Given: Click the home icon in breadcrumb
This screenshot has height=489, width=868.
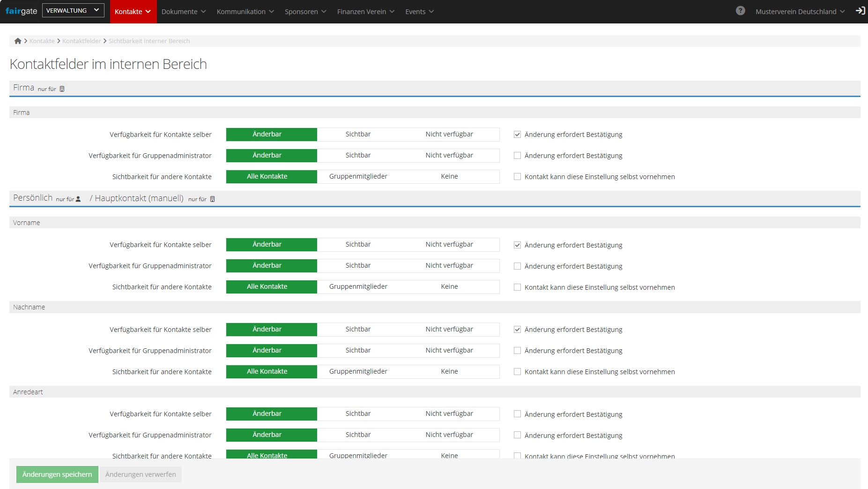Looking at the screenshot, I should pyautogui.click(x=18, y=41).
